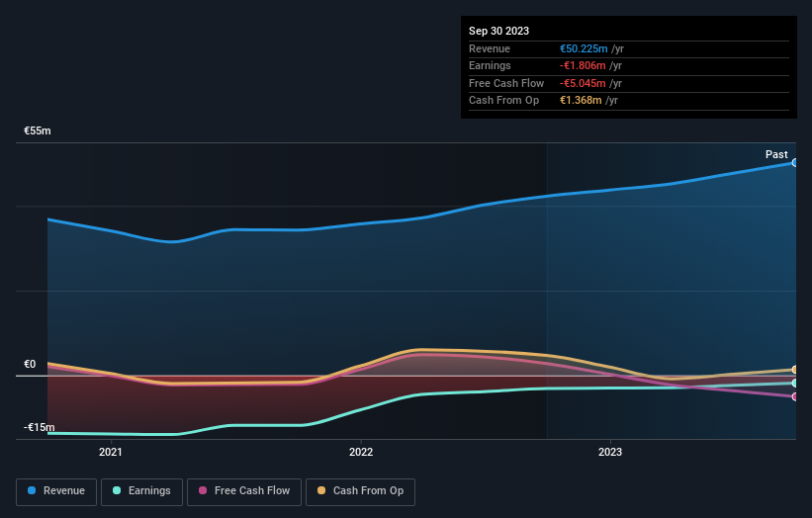Click the Free Cash Flow endpoint marker

[x=795, y=397]
